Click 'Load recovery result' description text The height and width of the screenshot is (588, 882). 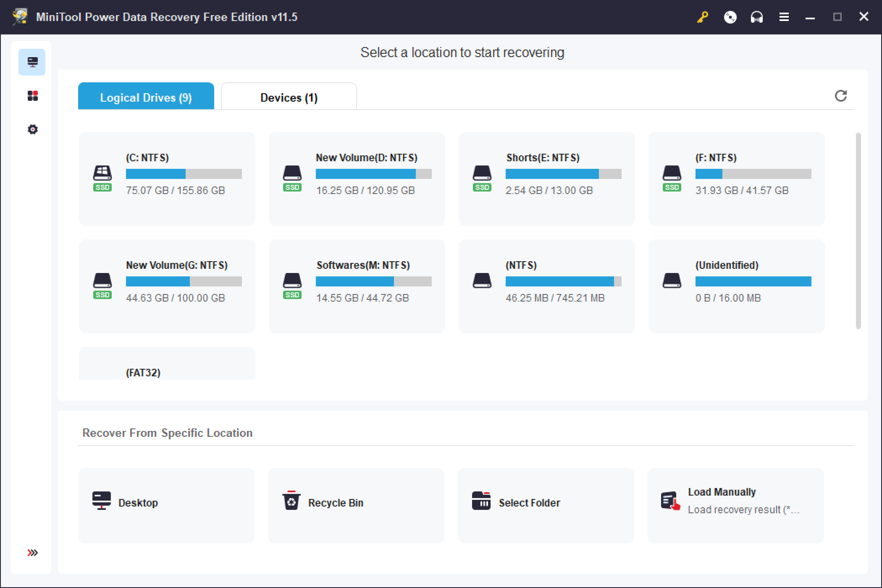point(743,509)
